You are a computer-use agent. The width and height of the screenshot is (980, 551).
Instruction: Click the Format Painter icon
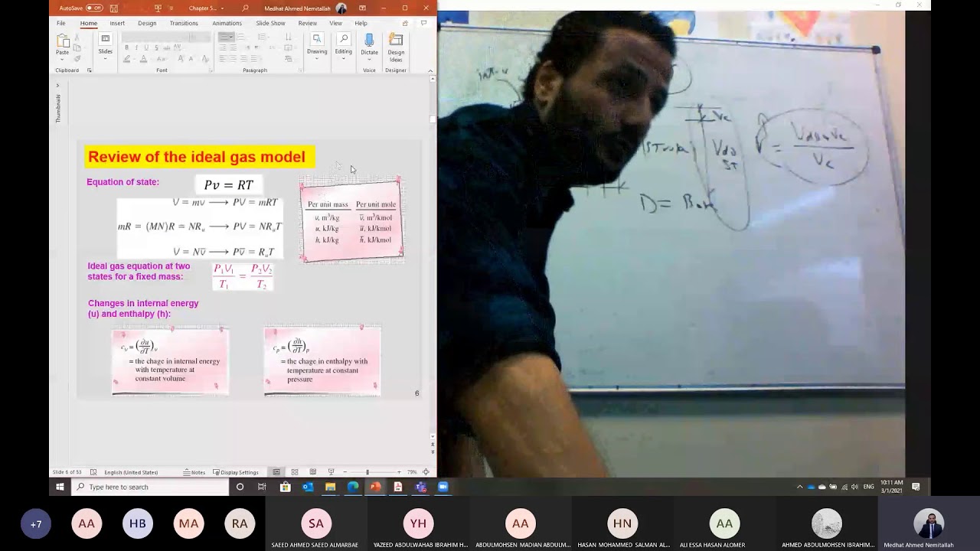click(x=77, y=58)
